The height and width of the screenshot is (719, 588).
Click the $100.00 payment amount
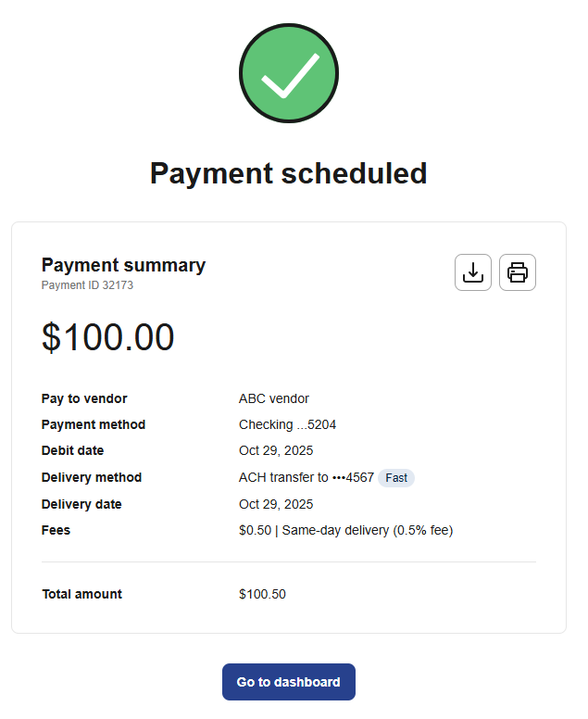click(107, 337)
